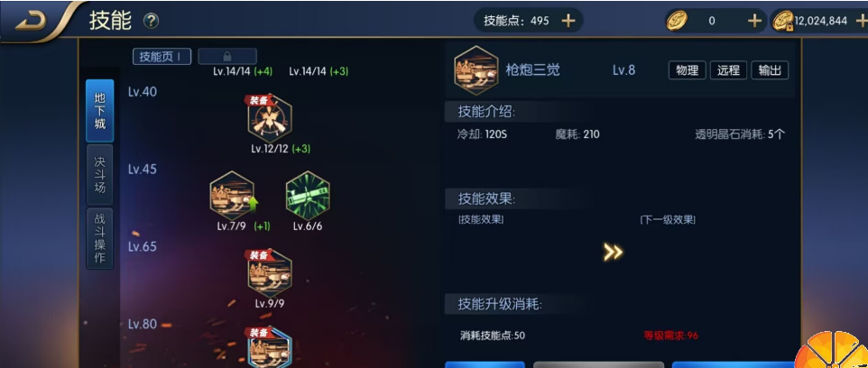868x368 pixels.
Task: Click the double-arrow next level effect
Action: [613, 253]
